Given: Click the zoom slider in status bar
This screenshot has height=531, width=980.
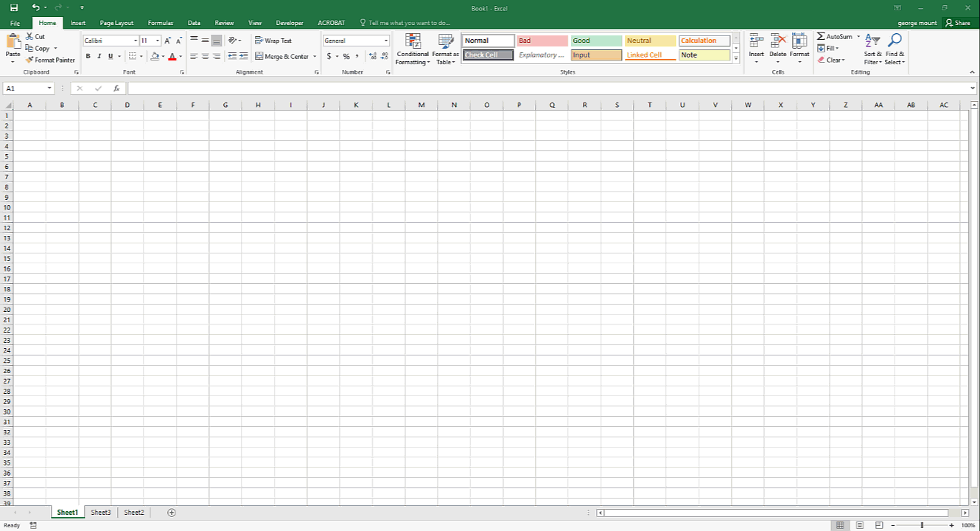Looking at the screenshot, I should tap(921, 525).
